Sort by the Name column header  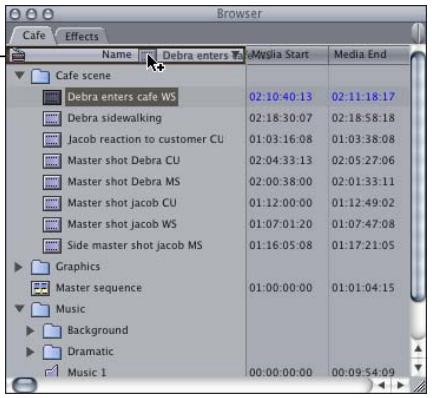(x=117, y=54)
